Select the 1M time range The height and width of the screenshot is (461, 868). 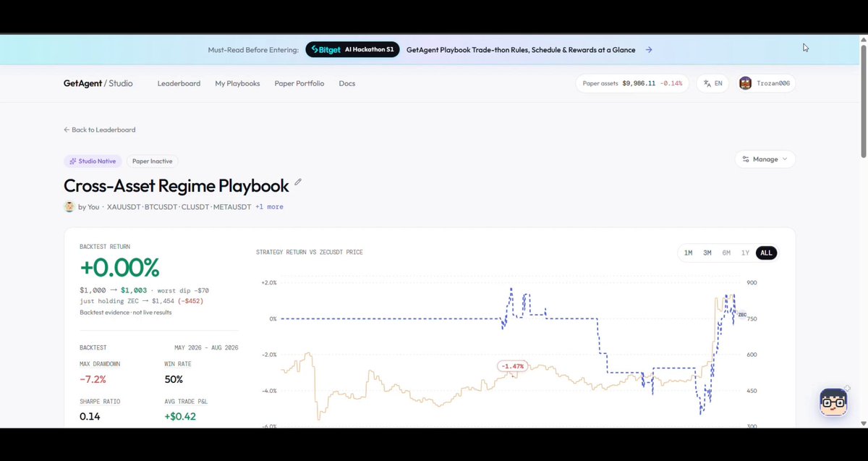click(688, 253)
